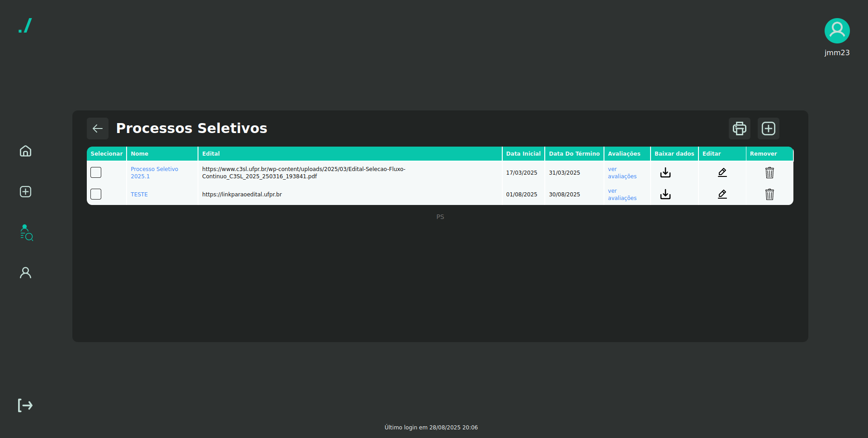Click the Baixar dados column header
This screenshot has width=868, height=438.
pyautogui.click(x=675, y=154)
